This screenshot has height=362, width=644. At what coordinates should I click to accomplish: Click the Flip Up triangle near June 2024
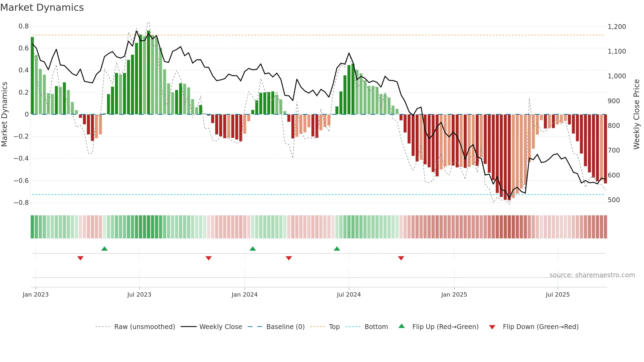(337, 249)
